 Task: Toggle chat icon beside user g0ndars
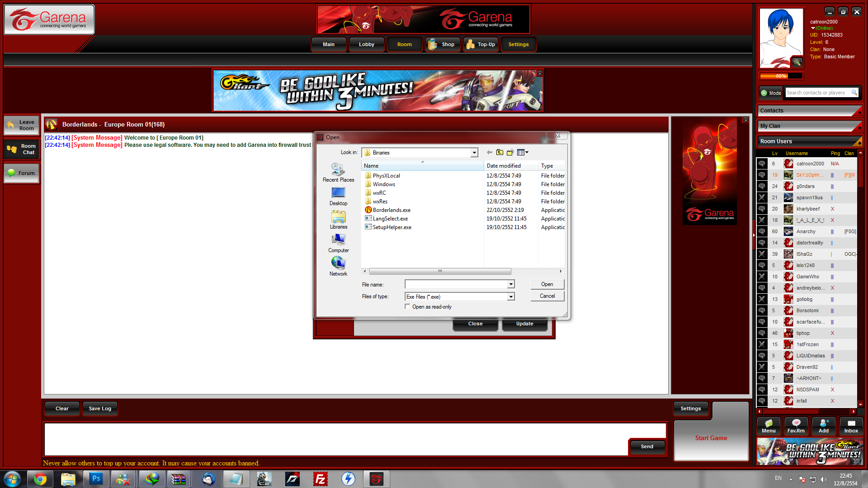762,186
